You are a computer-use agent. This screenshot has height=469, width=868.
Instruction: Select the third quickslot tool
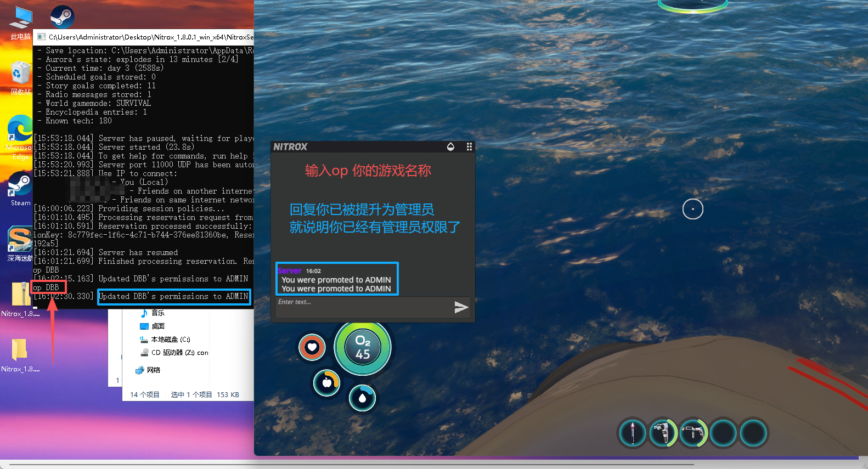(x=694, y=433)
